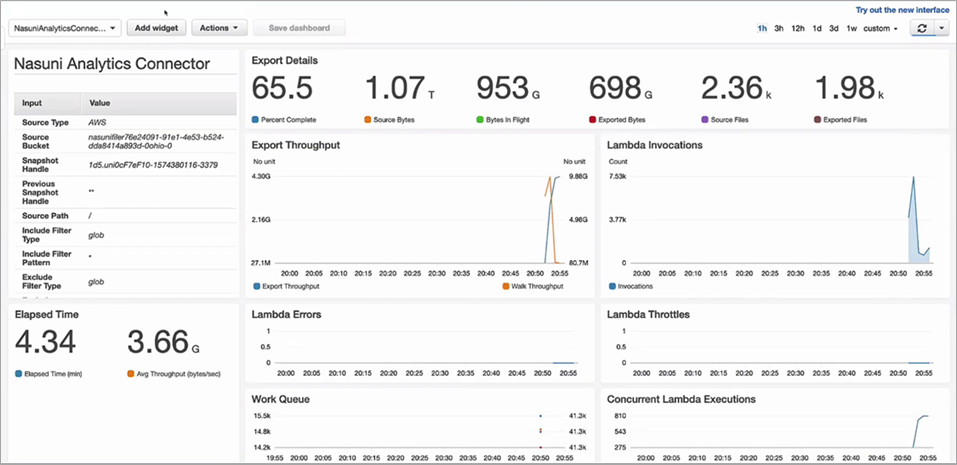
Task: Click the Bytes In Flight green legend swatch
Action: click(x=480, y=120)
